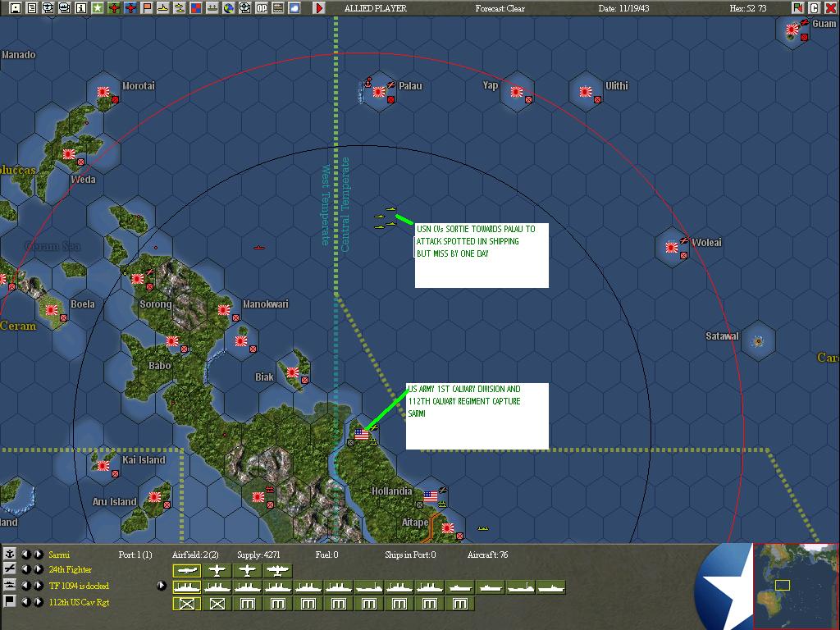
Task: Click the OP toolbar icon
Action: tap(262, 7)
